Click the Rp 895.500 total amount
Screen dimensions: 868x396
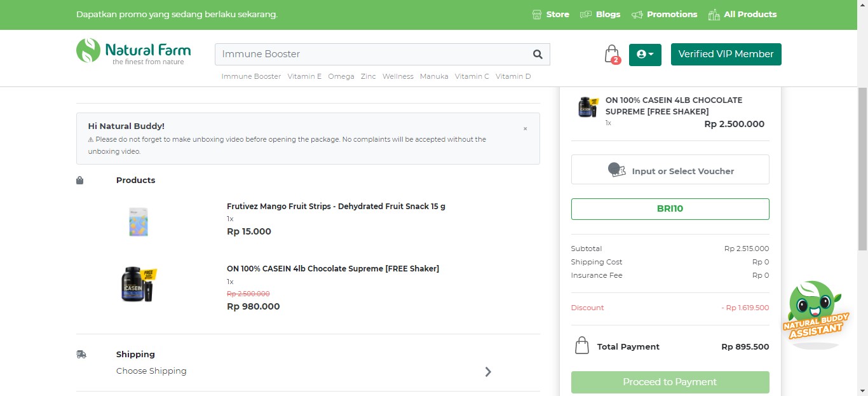[745, 347]
